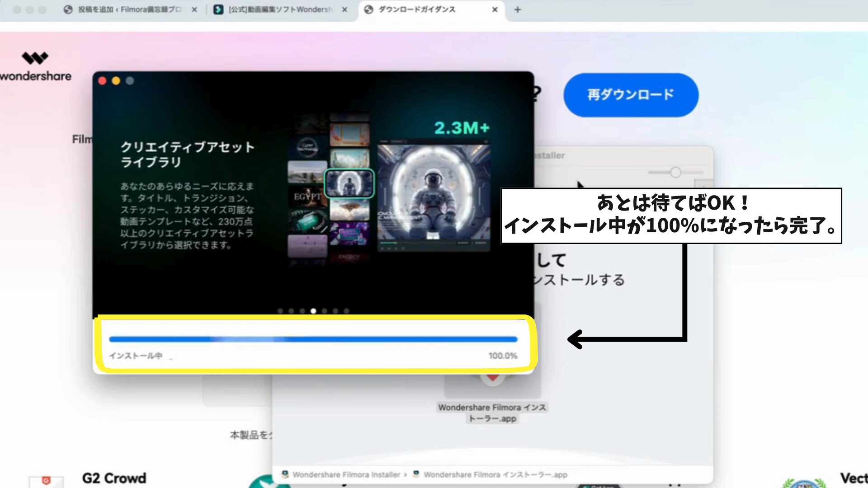Select the fourth active carousel dot
The image size is (868, 488).
tap(313, 311)
